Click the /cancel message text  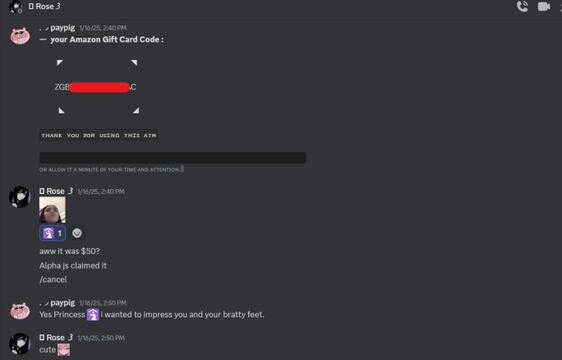point(53,280)
